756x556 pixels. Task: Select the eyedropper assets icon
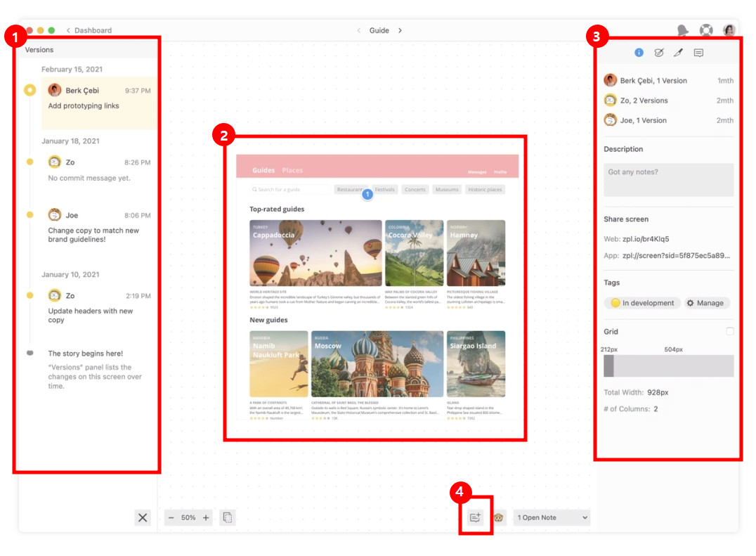[x=679, y=53]
